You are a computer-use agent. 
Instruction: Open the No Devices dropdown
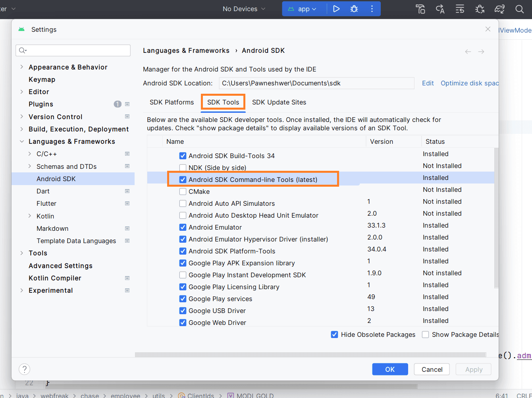(244, 9)
